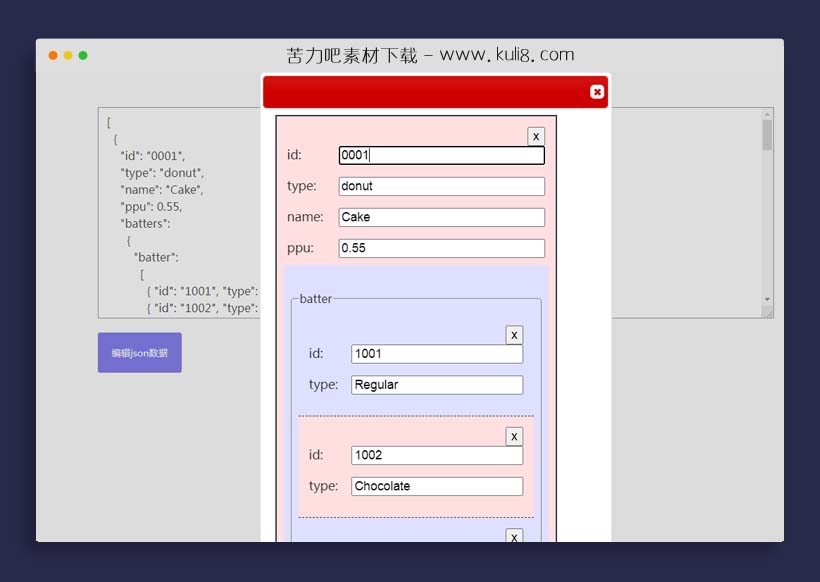Edit the ppu value 0.55

441,248
